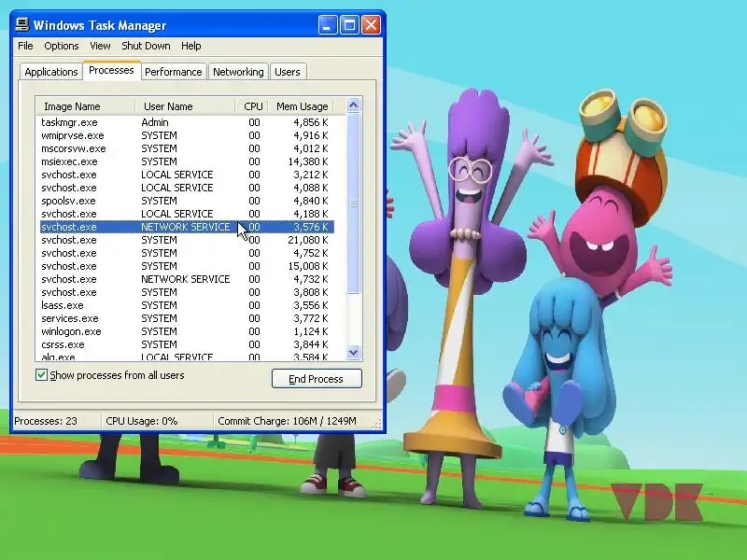747x560 pixels.
Task: Click the window resize grip corner
Action: pyautogui.click(x=377, y=424)
